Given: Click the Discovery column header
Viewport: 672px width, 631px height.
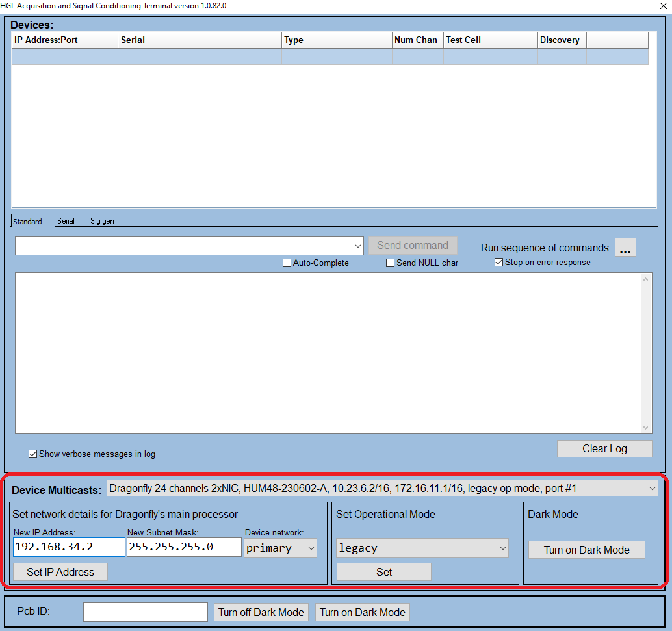Looking at the screenshot, I should (562, 40).
